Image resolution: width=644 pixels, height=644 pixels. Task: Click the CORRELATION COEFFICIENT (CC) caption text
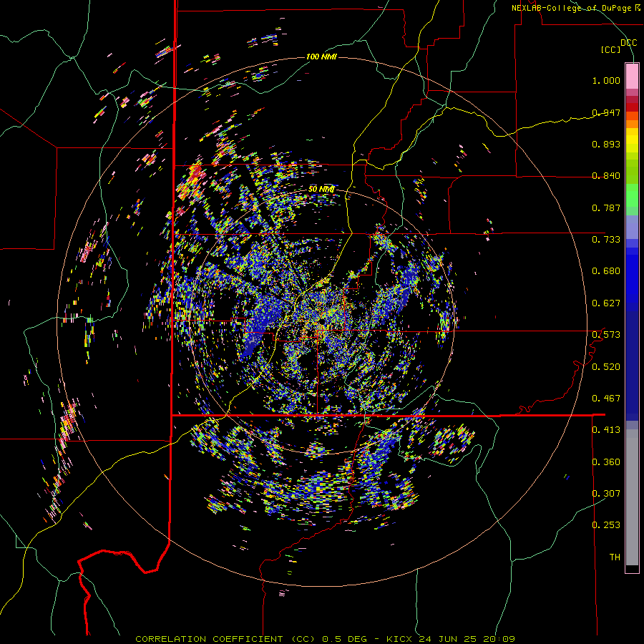[x=226, y=639]
